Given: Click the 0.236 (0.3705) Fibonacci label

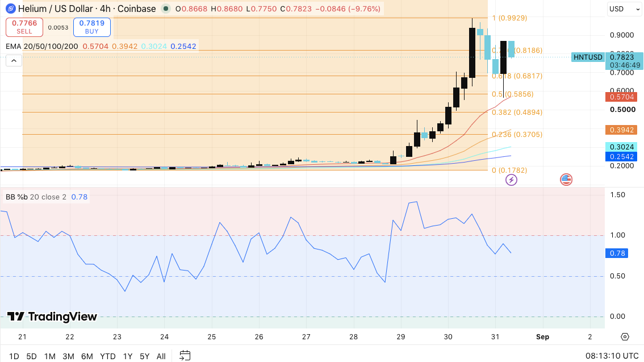Looking at the screenshot, I should (517, 134).
